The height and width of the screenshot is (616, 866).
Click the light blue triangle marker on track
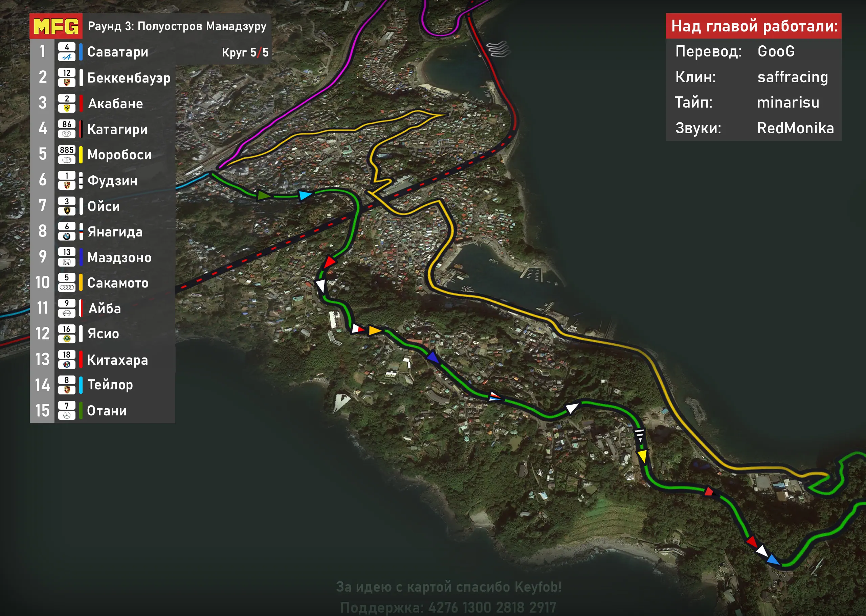pyautogui.click(x=305, y=195)
